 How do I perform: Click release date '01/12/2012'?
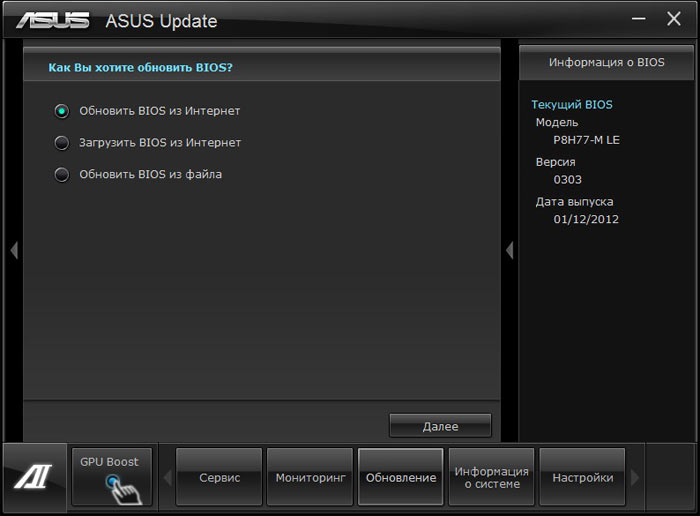coord(586,219)
